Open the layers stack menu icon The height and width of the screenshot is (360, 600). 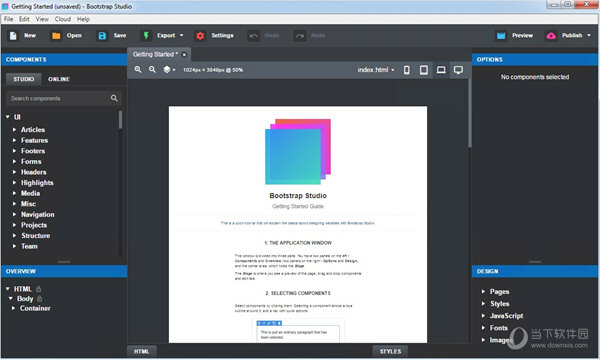(167, 70)
